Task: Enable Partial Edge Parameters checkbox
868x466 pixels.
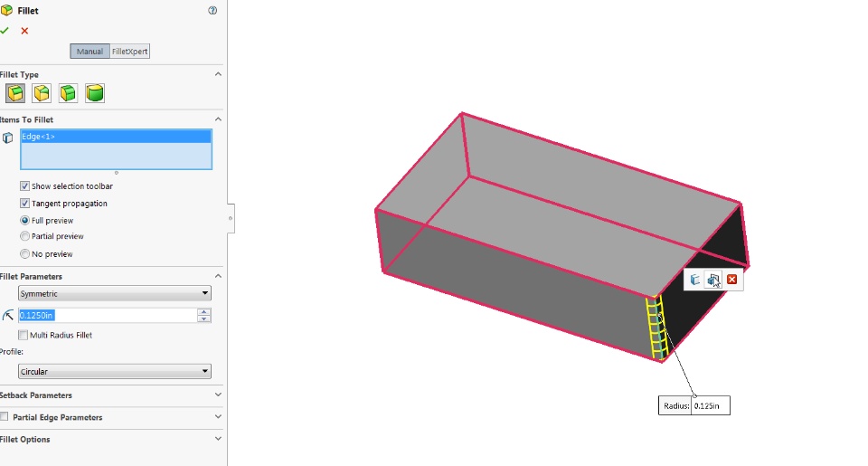Action: 5,416
